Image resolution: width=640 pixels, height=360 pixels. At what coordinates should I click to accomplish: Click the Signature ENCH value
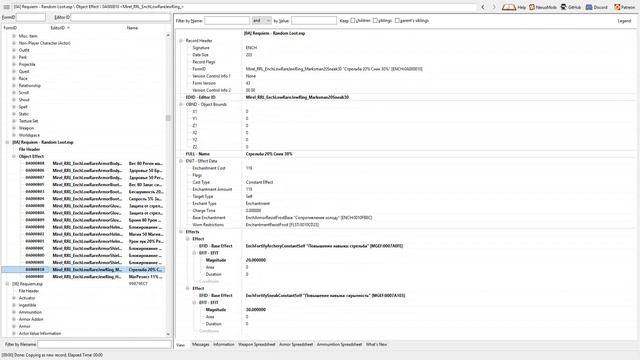(251, 48)
